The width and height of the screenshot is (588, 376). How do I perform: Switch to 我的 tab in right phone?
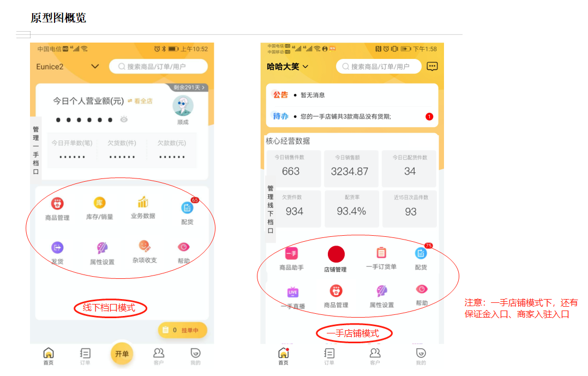pos(421,356)
